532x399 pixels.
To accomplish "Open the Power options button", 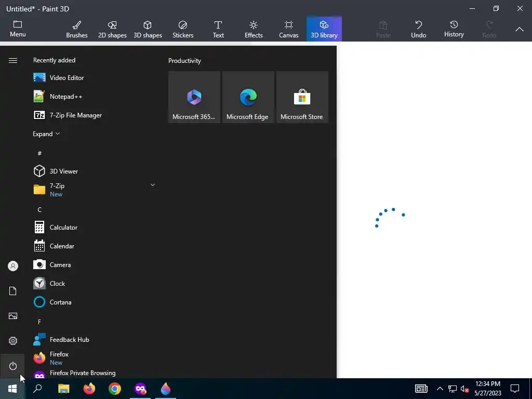I will 13,366.
